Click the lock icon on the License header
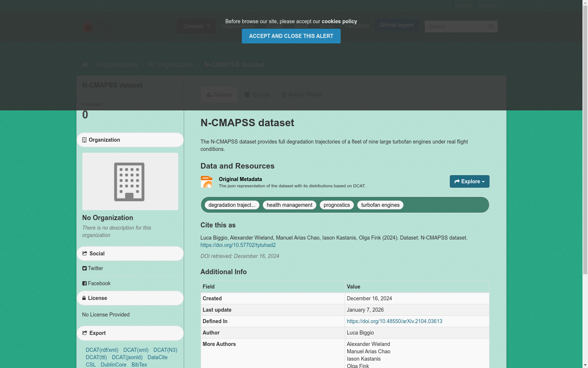The width and height of the screenshot is (588, 368). point(84,298)
